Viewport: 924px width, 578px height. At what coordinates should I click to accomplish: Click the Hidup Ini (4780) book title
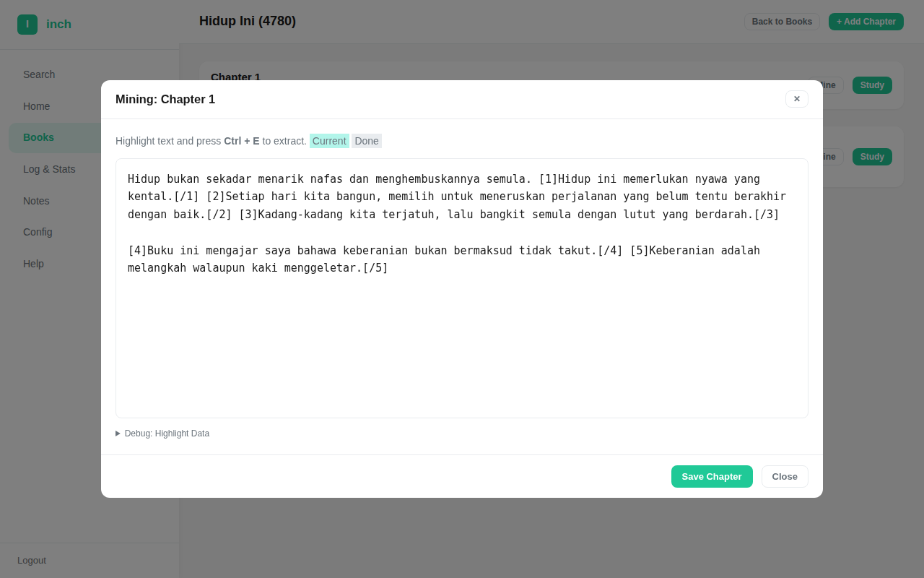pyautogui.click(x=248, y=21)
